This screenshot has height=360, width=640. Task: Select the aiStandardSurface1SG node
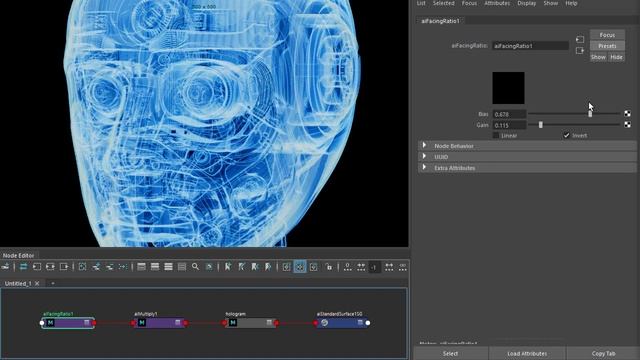pyautogui.click(x=342, y=323)
